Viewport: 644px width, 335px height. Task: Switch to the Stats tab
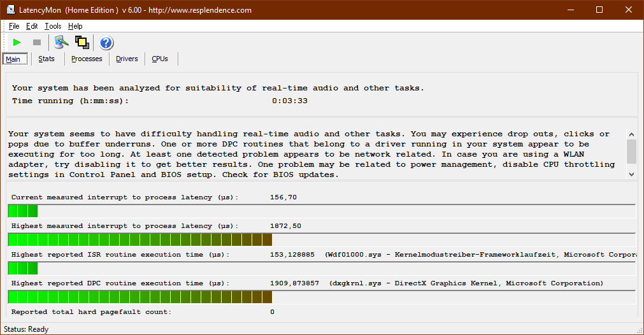coord(47,59)
